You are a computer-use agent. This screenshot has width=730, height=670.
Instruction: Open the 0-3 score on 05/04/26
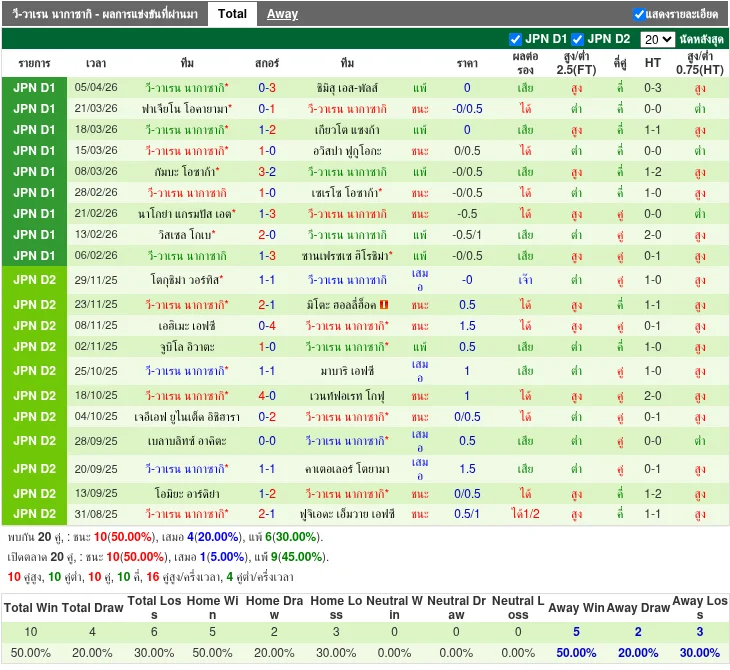(x=267, y=88)
